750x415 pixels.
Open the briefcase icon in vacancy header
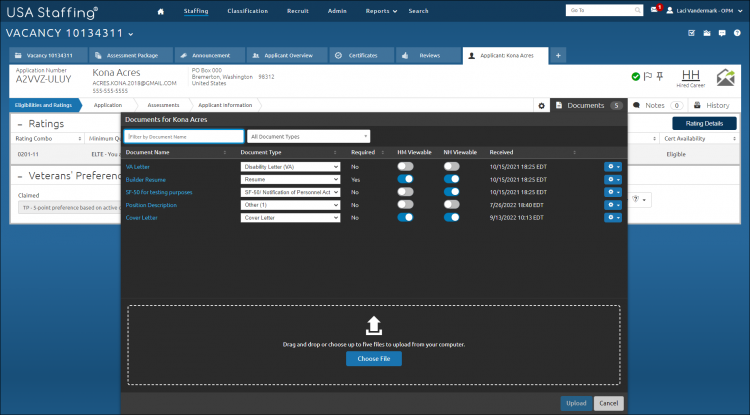pos(707,33)
